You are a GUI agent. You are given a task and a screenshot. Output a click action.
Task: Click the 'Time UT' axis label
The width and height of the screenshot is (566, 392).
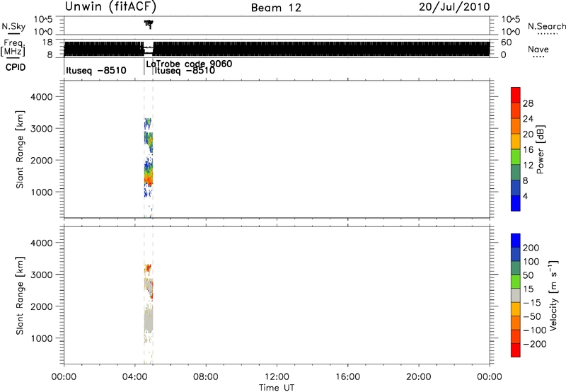point(277,387)
